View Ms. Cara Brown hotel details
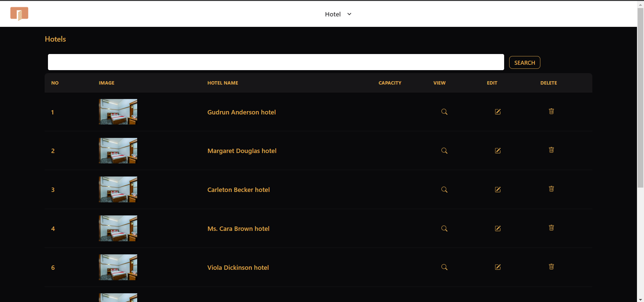This screenshot has height=302, width=644. pos(444,229)
